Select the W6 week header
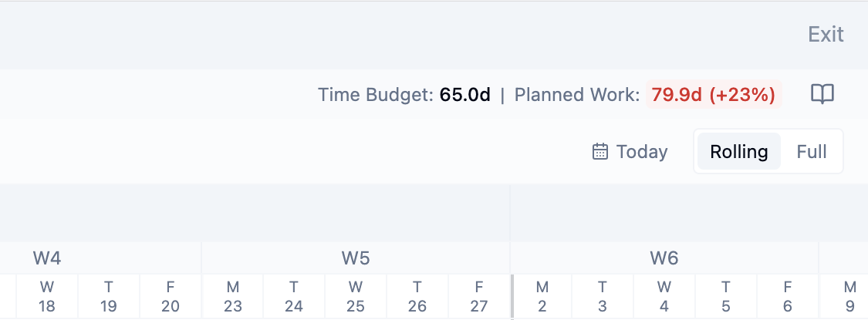This screenshot has height=320, width=868. click(x=664, y=258)
